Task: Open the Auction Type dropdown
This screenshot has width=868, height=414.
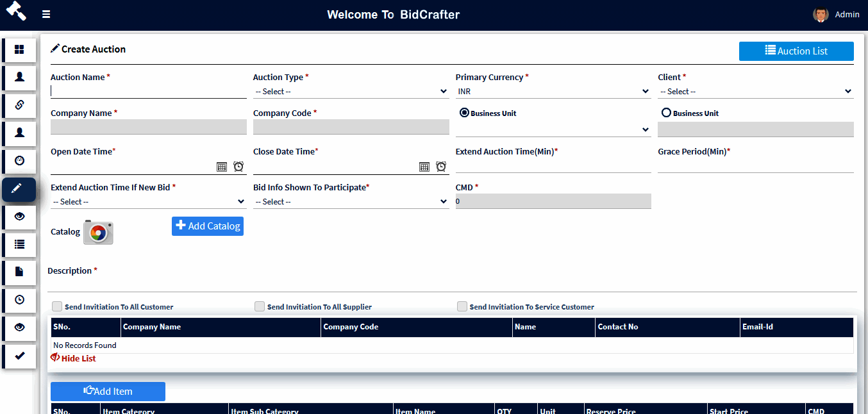Action: tap(351, 91)
